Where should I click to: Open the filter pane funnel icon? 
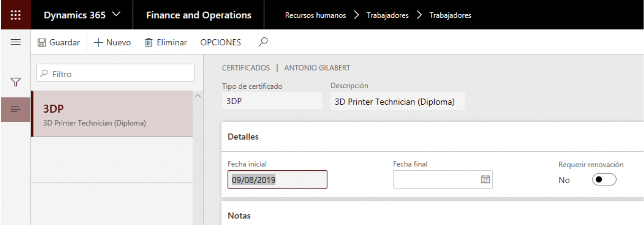[15, 82]
